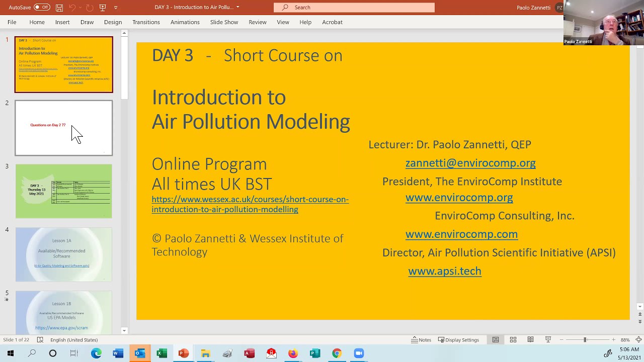Open the www.apsi.tech link
The width and height of the screenshot is (644, 362).
pos(445,271)
